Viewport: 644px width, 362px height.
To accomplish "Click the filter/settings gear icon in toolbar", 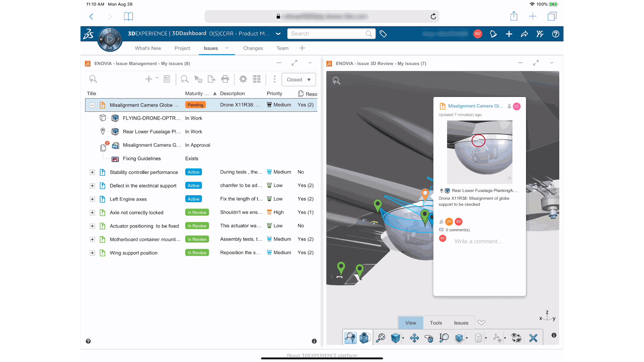I will pos(243,79).
